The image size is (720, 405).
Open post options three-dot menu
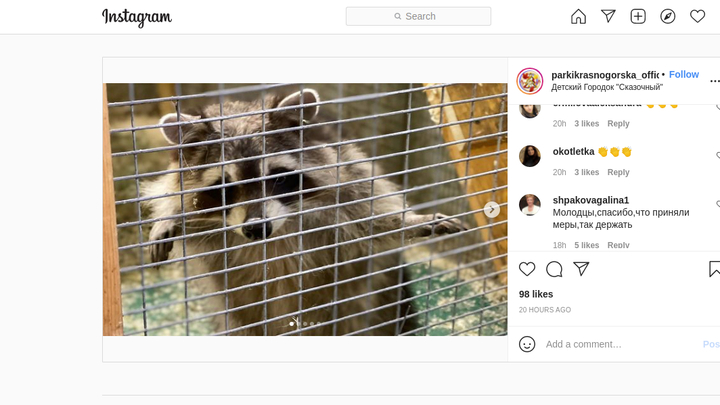tap(714, 81)
